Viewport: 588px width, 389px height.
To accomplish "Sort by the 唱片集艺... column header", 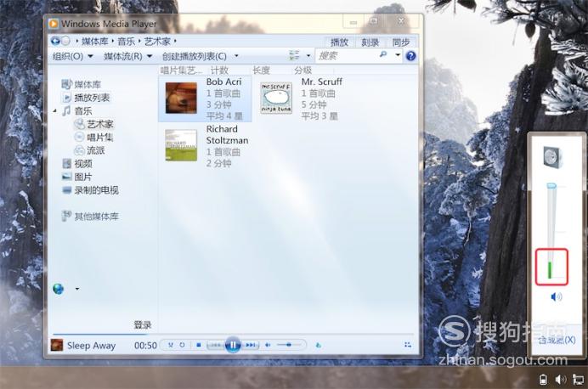I will pyautogui.click(x=181, y=70).
